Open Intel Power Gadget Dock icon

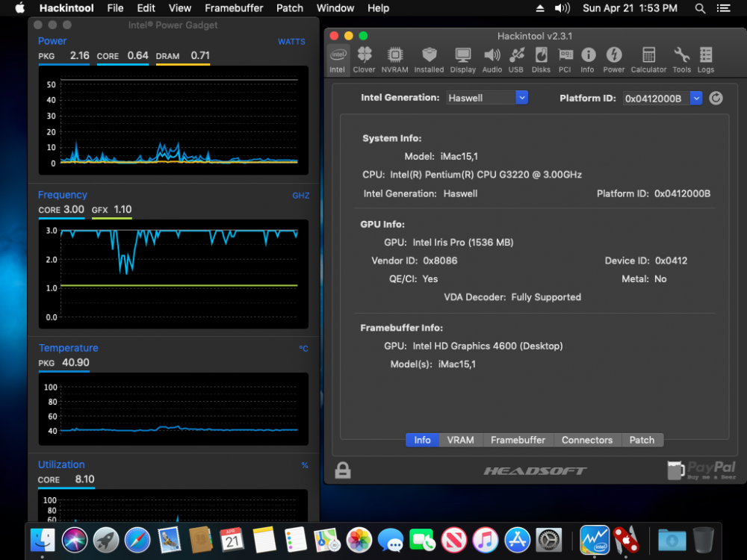point(595,540)
